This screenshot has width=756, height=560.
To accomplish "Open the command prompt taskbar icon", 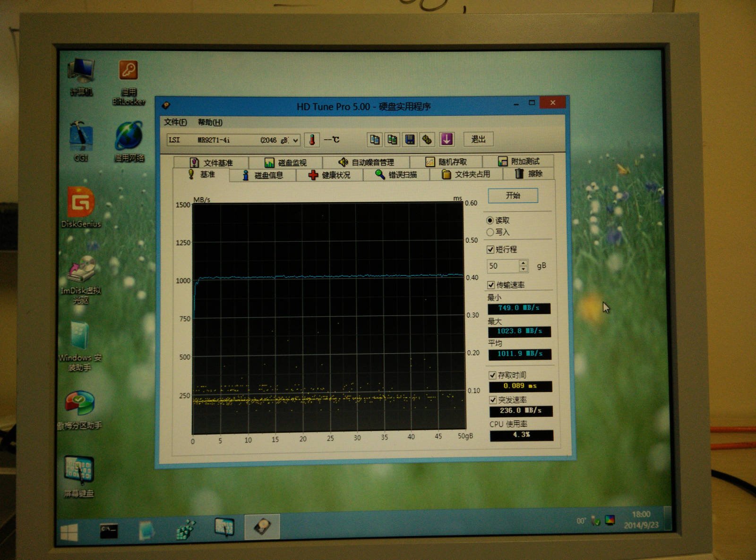I will (109, 531).
